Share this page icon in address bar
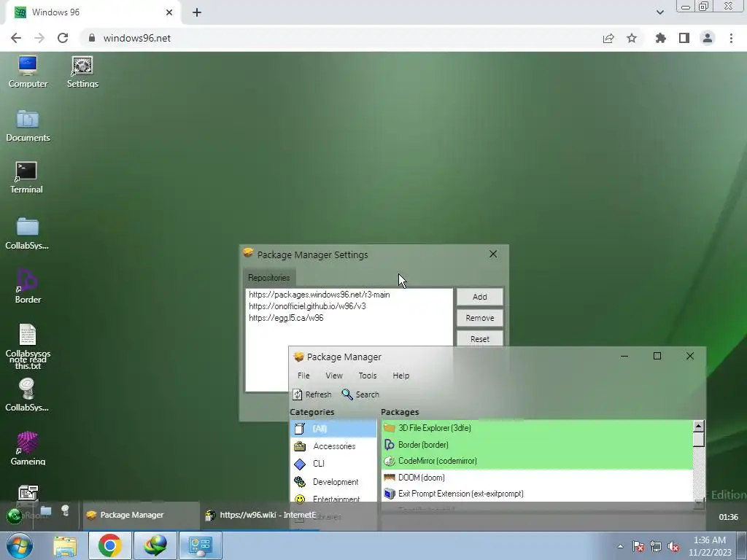 [608, 38]
